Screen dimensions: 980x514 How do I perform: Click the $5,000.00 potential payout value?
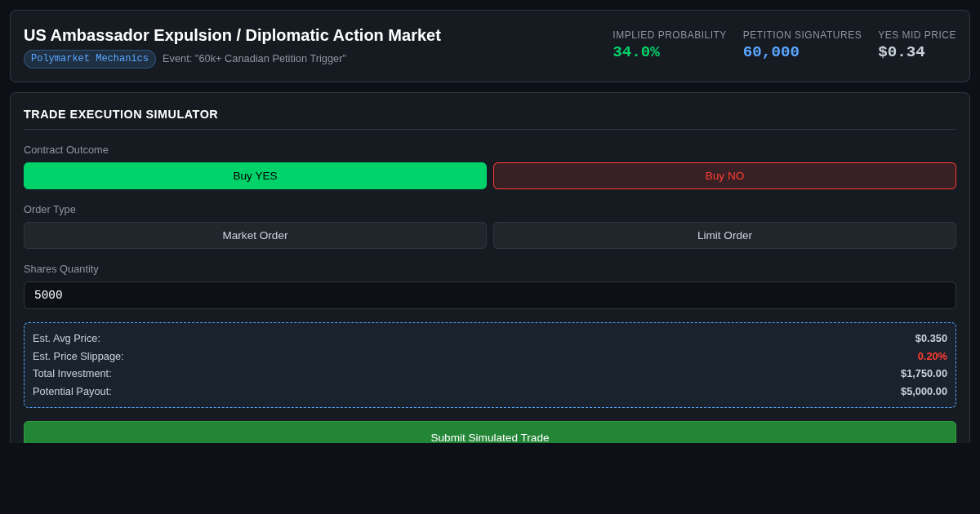[924, 391]
